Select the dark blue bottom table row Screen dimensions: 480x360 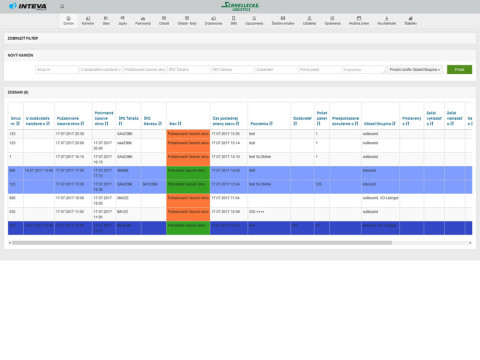click(240, 228)
